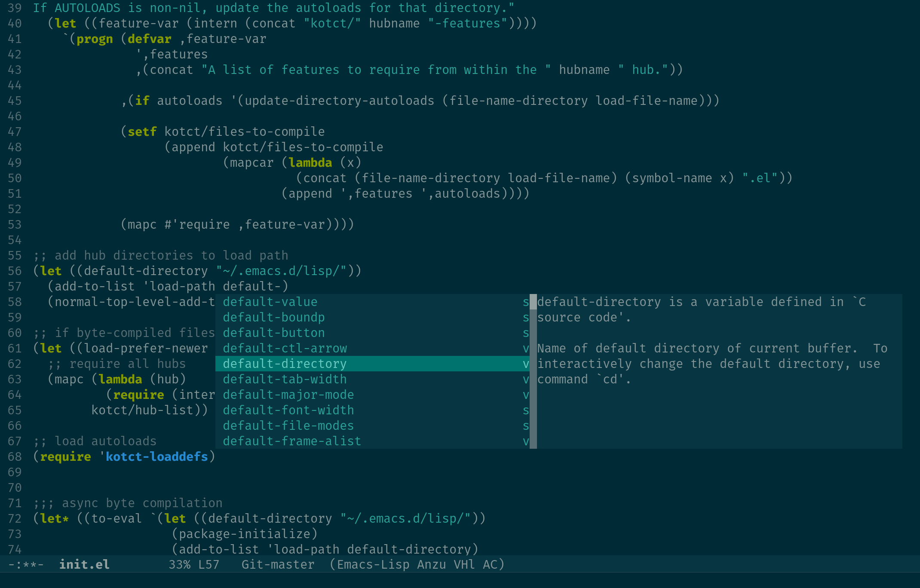920x588 pixels.
Task: Choose default-tab-width from completion menu
Action: tap(285, 379)
